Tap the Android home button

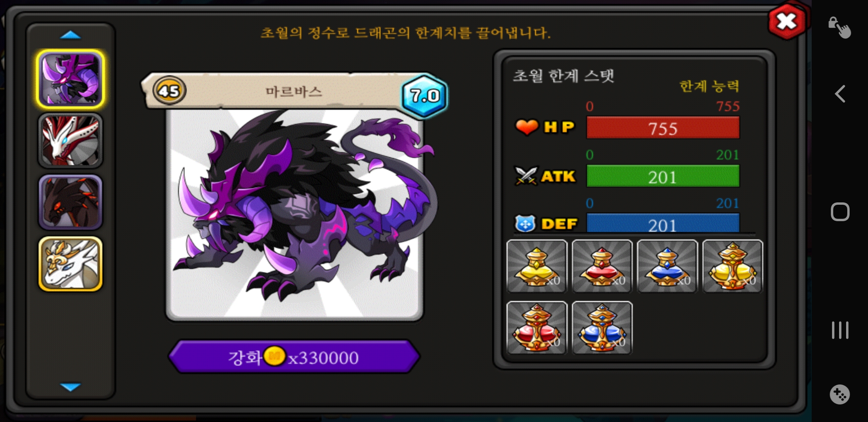pos(840,212)
